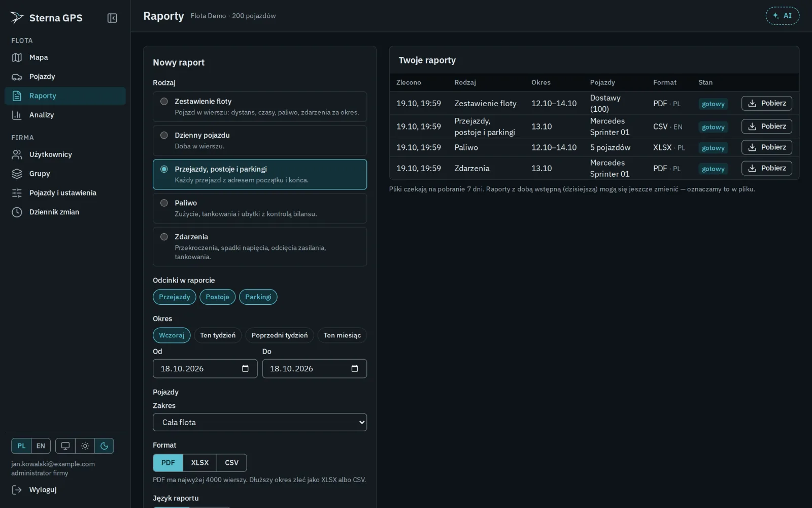Select the Dzienny pojazdu report type
Viewport: 812px width, 508px height.
click(260, 140)
